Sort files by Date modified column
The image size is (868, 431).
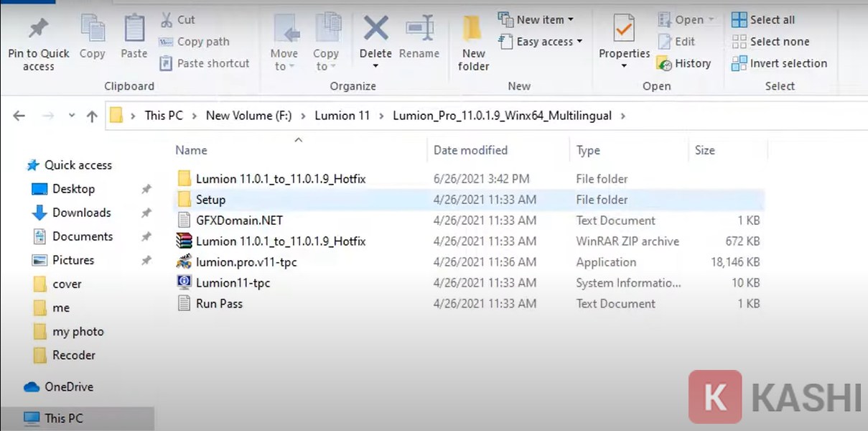[x=470, y=150]
